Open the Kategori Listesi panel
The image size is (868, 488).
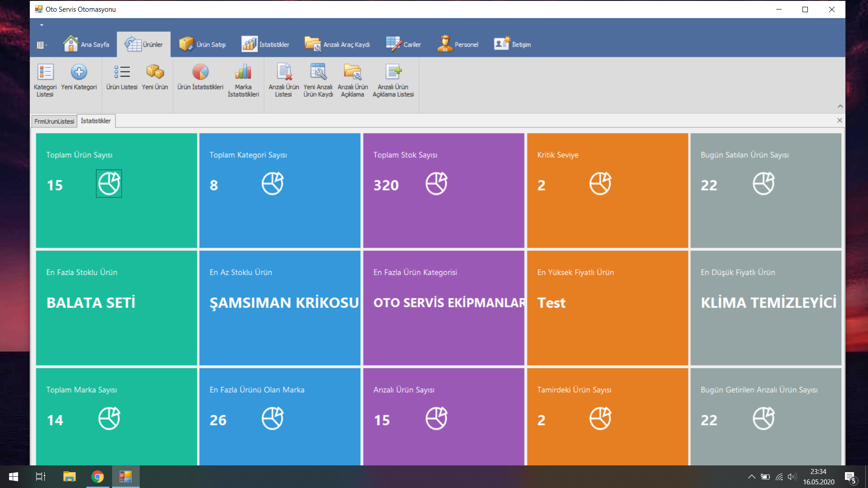pos(45,80)
